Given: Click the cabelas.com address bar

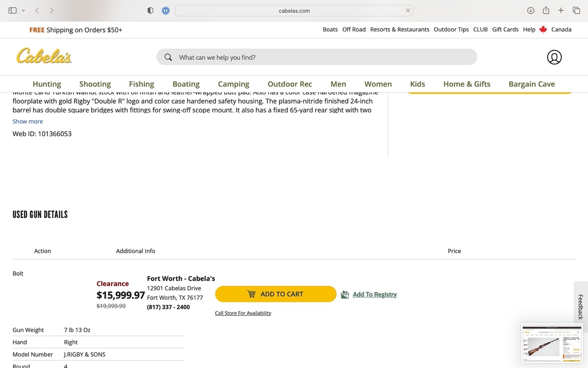Looking at the screenshot, I should click(x=294, y=11).
